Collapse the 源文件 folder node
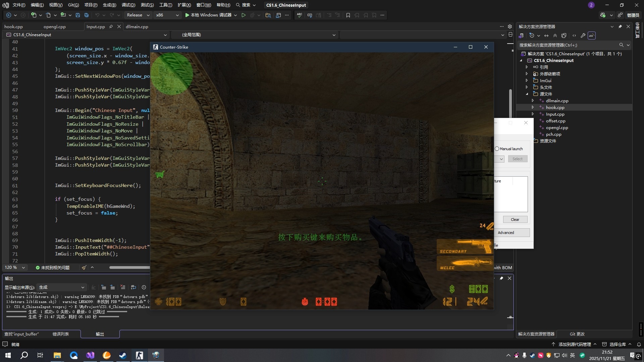644x362 pixels. pos(527,94)
